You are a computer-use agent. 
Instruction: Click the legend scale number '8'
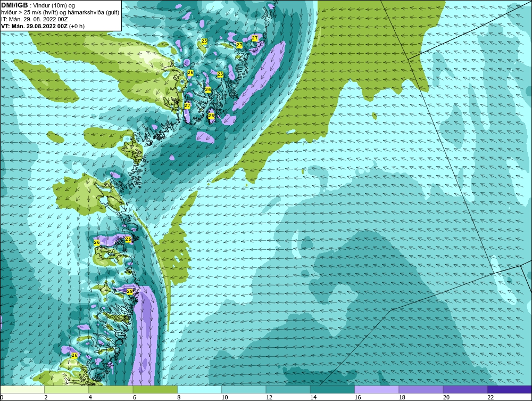[x=179, y=398]
